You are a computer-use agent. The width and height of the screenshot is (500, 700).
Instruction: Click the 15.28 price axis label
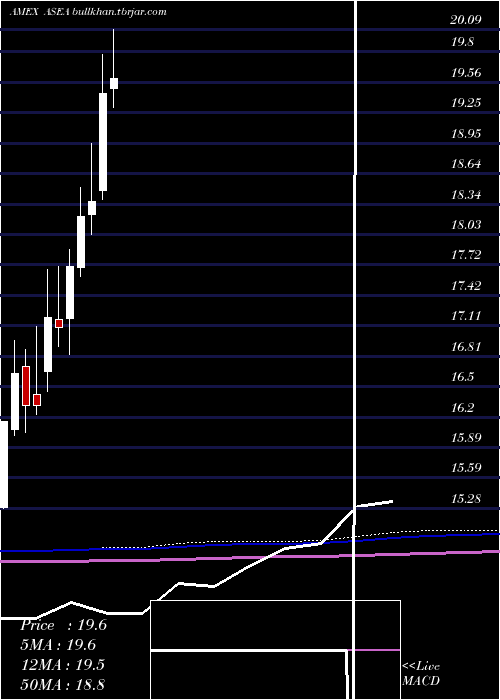point(466,498)
